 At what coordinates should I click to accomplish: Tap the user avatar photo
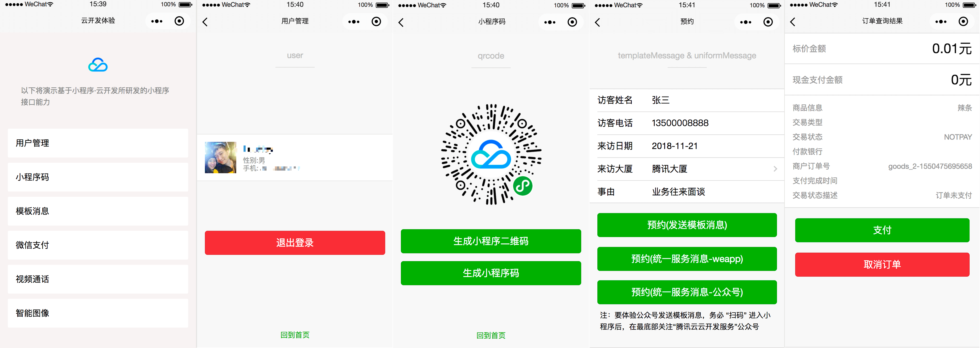pos(220,158)
